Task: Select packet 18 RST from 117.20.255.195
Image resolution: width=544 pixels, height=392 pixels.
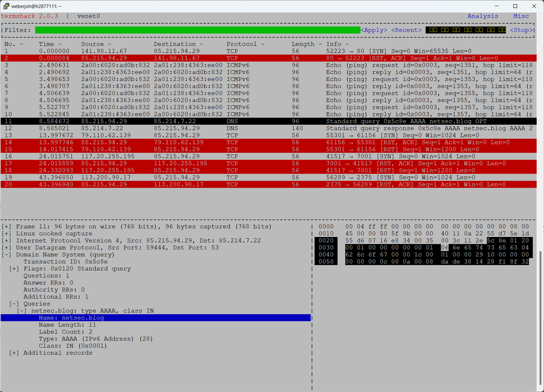Action: [269, 170]
